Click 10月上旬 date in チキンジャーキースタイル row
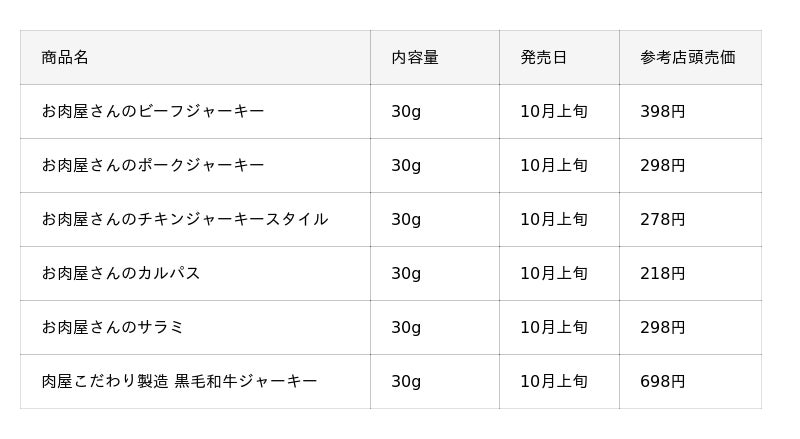800x439 pixels. pyautogui.click(x=554, y=220)
